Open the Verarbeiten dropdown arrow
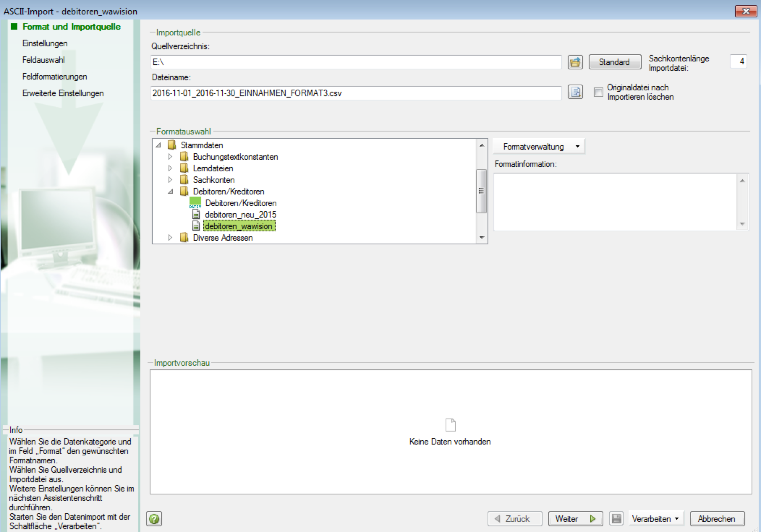This screenshot has height=532, width=761. [x=676, y=519]
